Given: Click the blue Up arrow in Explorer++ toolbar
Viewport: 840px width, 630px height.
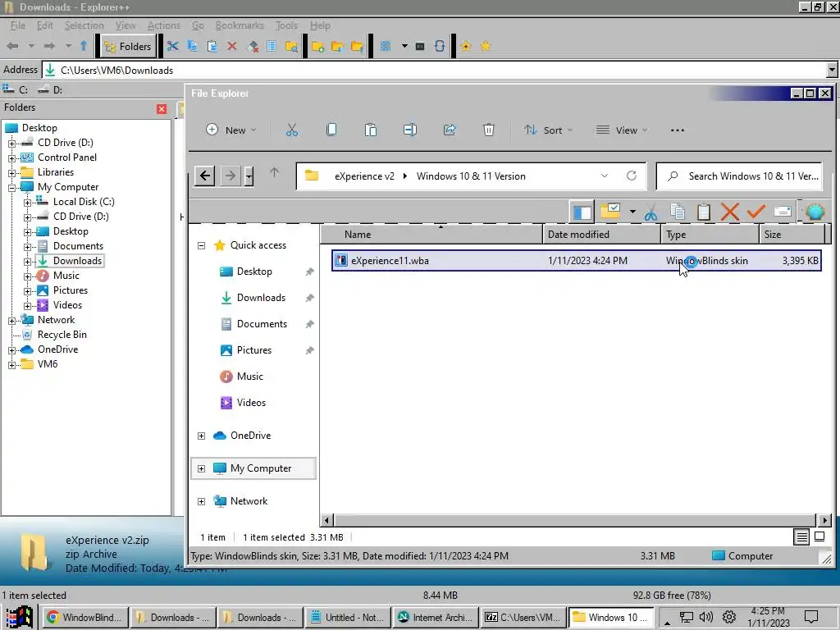Looking at the screenshot, I should (84, 46).
